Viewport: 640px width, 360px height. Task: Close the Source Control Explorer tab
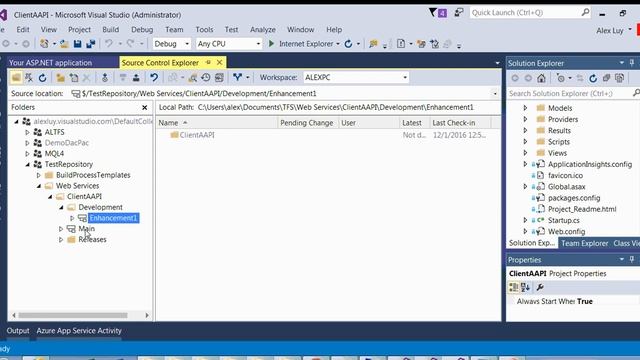point(220,62)
